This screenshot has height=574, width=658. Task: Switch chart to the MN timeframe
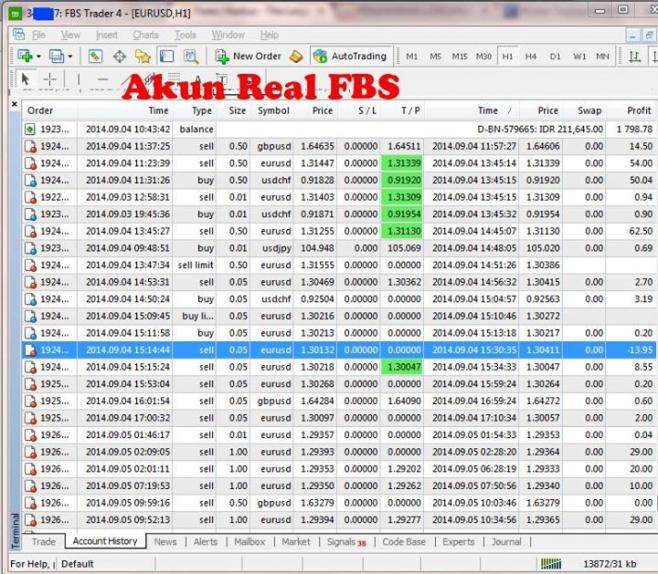click(x=603, y=56)
